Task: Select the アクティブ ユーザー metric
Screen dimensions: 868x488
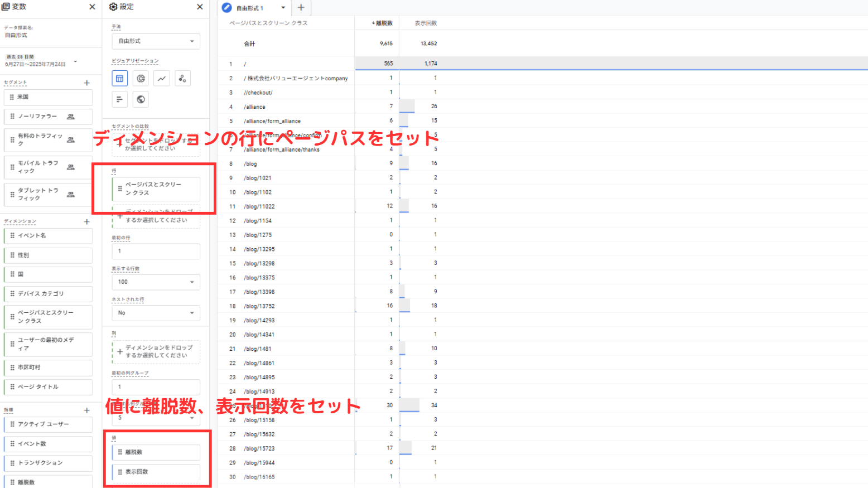Action: tap(49, 424)
